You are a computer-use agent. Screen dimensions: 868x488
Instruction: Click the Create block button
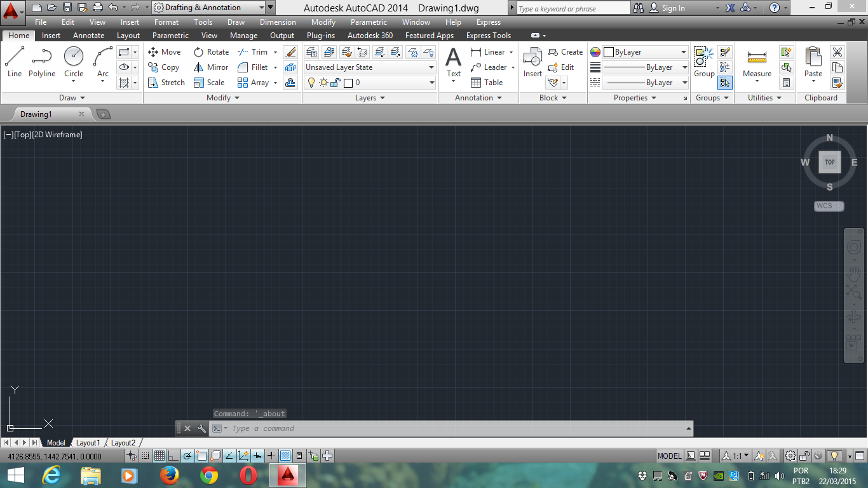point(566,52)
